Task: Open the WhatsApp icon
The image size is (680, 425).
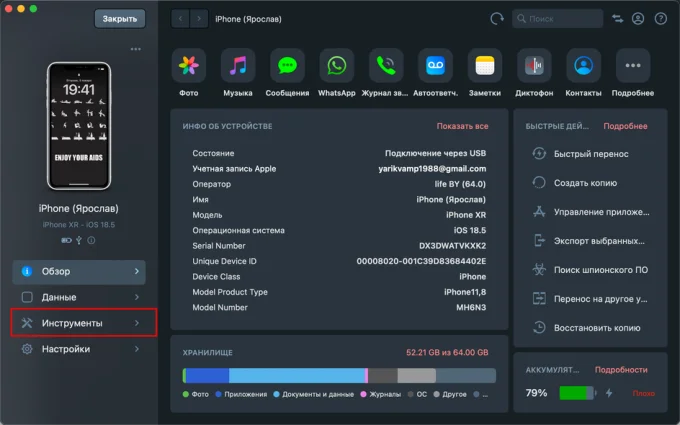Action: (x=336, y=66)
